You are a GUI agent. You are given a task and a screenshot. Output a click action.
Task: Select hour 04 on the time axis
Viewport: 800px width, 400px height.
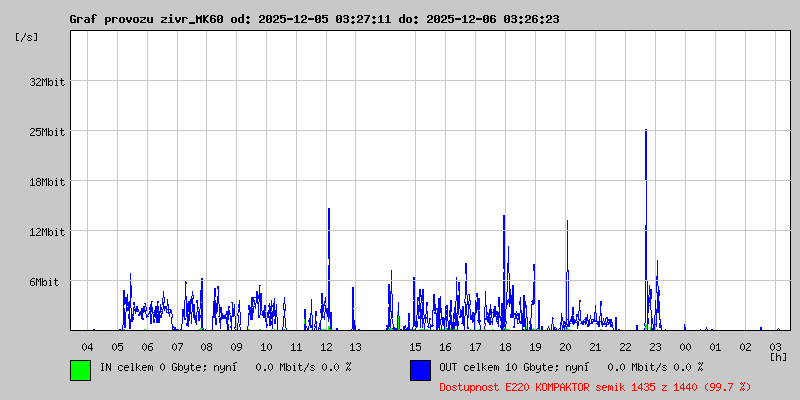[88, 346]
